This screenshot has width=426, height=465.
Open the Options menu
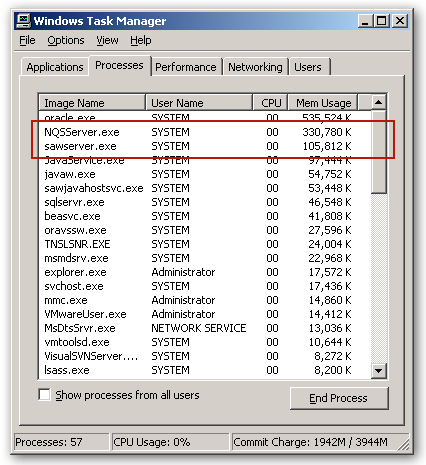(x=66, y=40)
